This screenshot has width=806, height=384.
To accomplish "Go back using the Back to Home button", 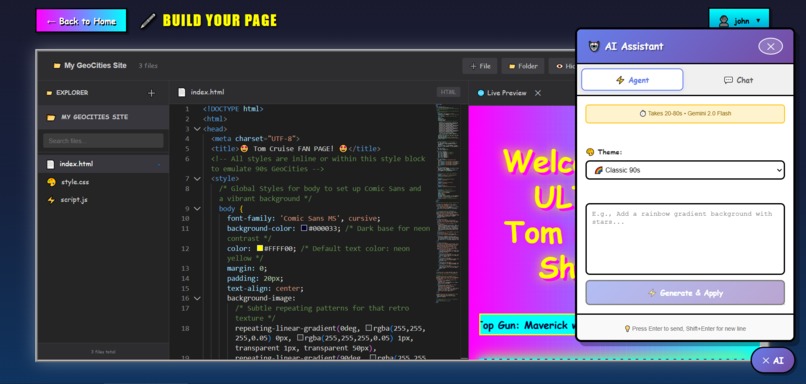I will 81,21.
